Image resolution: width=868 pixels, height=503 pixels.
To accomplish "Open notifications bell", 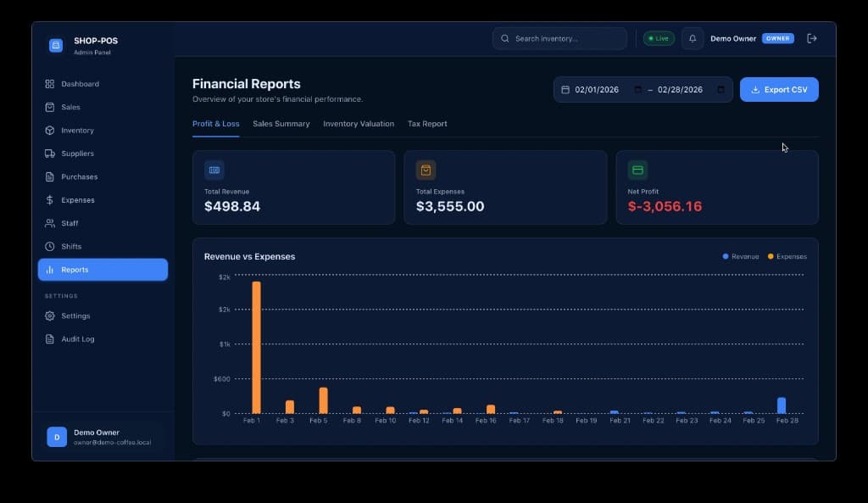I will coord(693,38).
